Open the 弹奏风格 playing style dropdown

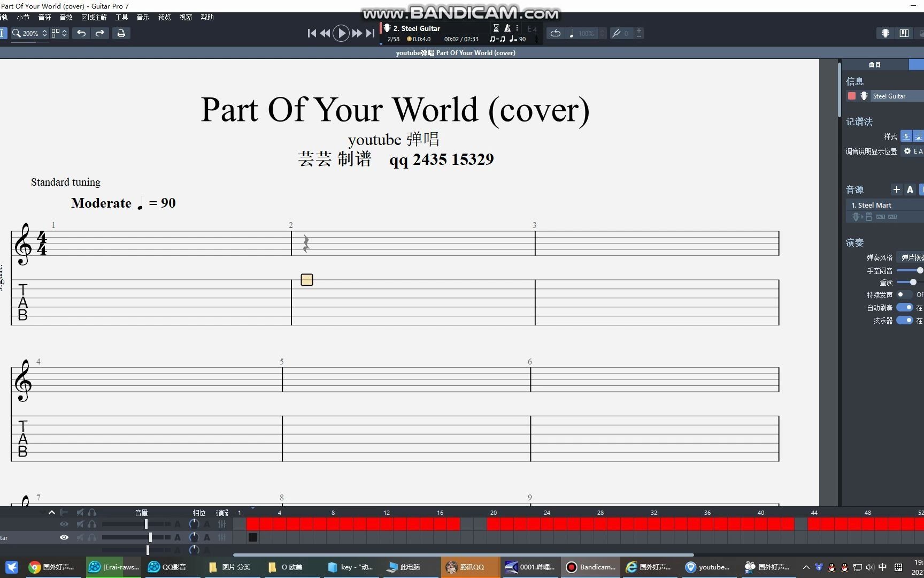(x=911, y=257)
